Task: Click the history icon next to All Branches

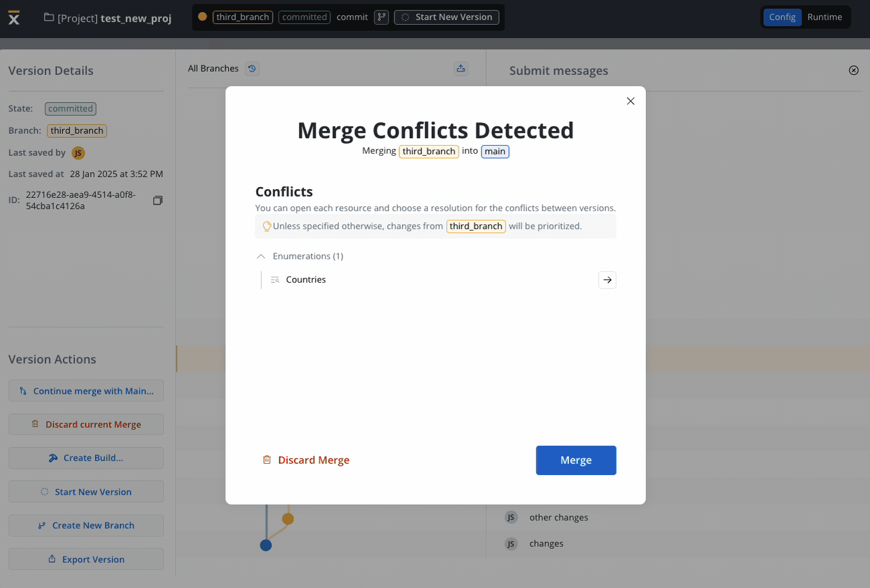Action: pyautogui.click(x=252, y=68)
